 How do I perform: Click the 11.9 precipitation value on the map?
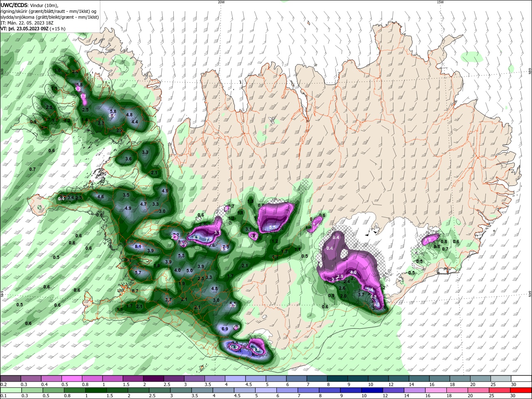(234, 347)
